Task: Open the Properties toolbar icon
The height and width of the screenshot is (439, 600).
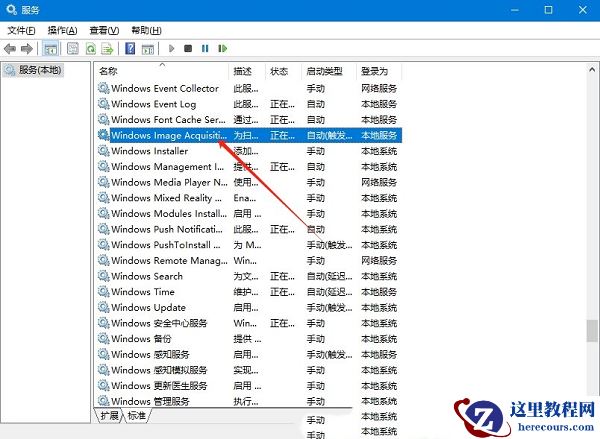Action: 73,49
